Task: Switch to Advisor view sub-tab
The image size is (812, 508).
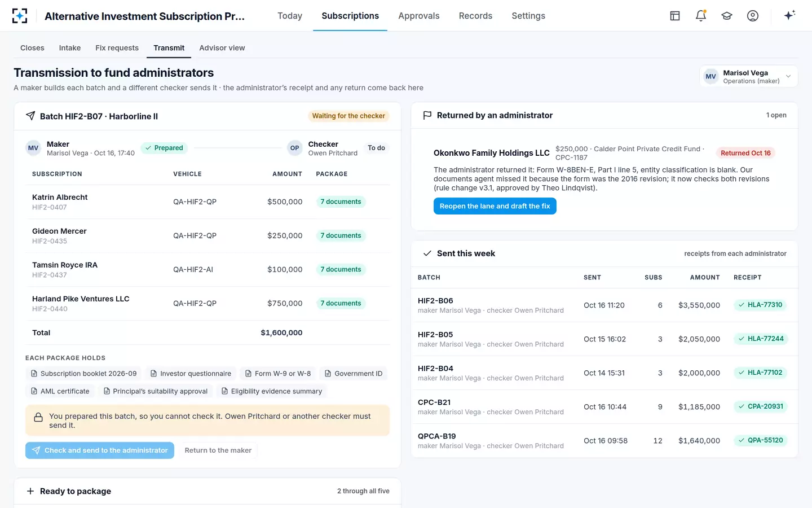Action: (222, 48)
